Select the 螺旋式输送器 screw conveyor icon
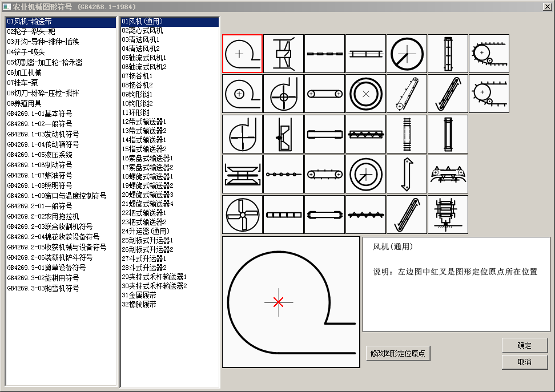The width and height of the screenshot is (555, 392). pyautogui.click(x=365, y=135)
